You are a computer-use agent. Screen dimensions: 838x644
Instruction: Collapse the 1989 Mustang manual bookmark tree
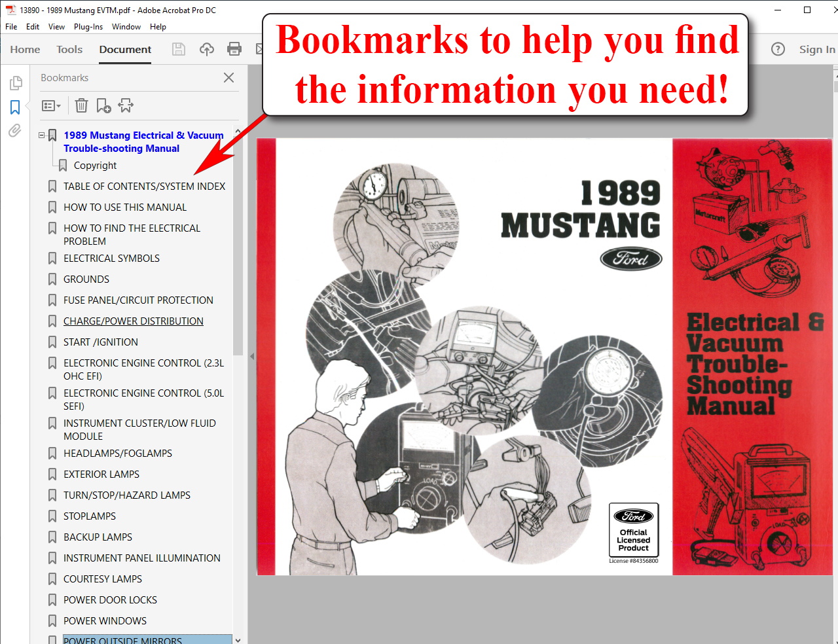(x=42, y=135)
